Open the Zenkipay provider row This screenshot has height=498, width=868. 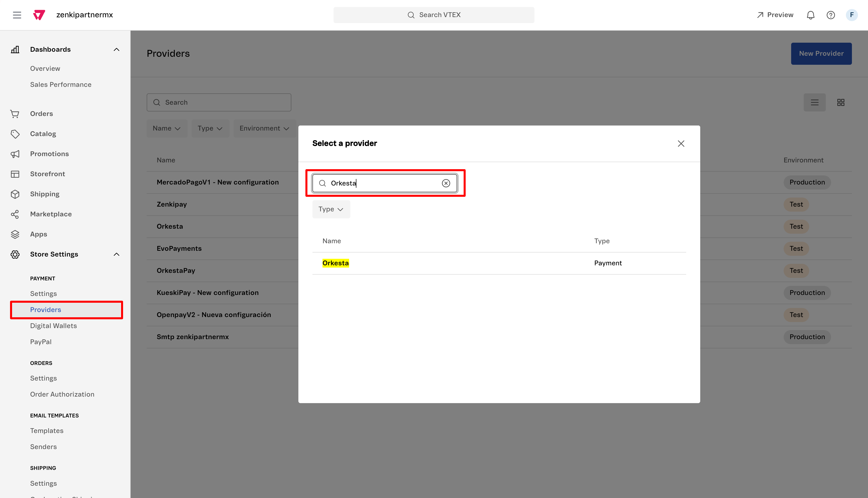pos(172,205)
